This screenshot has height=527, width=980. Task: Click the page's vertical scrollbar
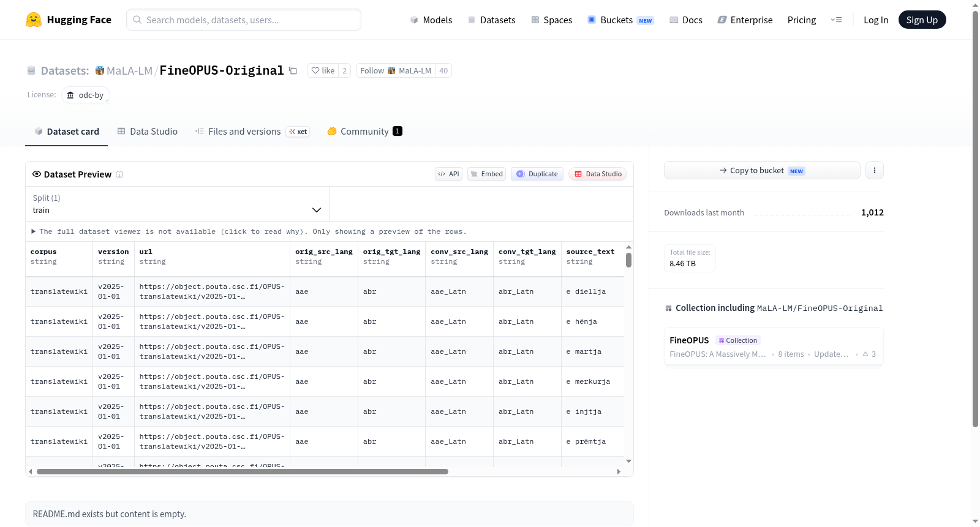975,219
